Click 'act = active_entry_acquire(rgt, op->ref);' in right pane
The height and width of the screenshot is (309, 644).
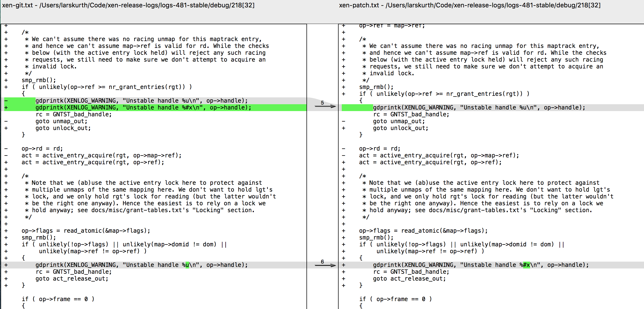pyautogui.click(x=430, y=162)
